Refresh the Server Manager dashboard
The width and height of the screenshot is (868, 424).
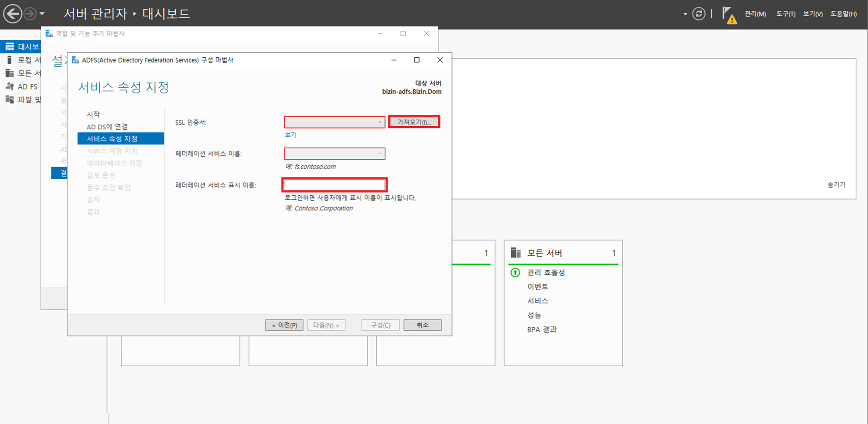pos(699,14)
